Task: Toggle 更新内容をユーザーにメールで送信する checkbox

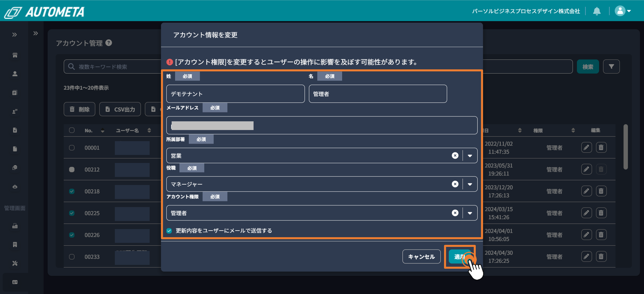Action: tap(169, 231)
